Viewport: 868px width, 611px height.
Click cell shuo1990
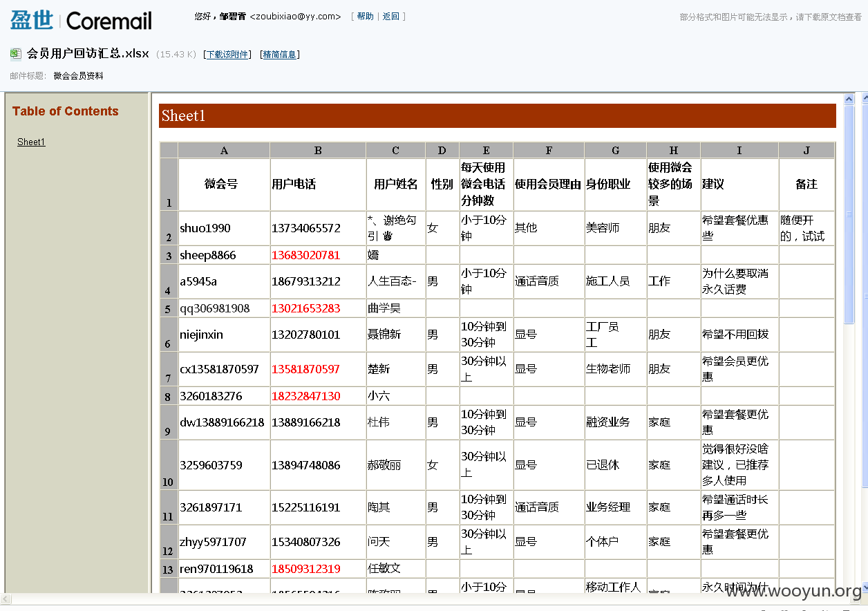(x=224, y=228)
